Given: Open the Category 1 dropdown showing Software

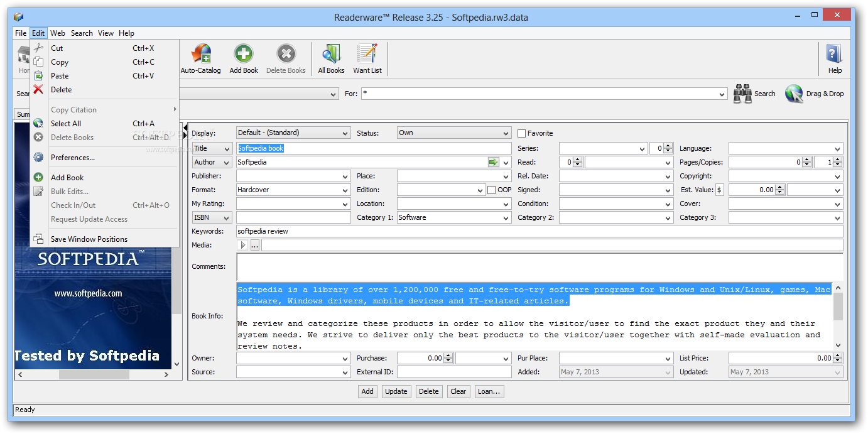Looking at the screenshot, I should pyautogui.click(x=454, y=217).
